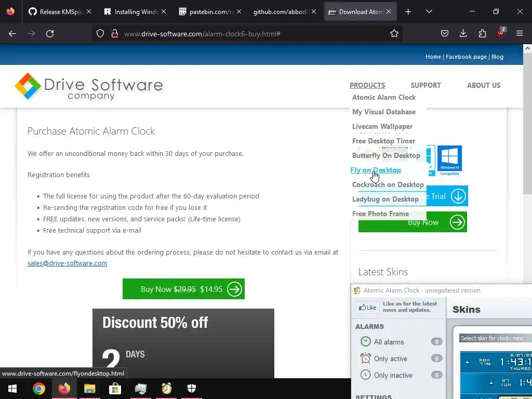Open the Pocket save icon
Image resolution: width=532 pixels, height=399 pixels.
point(445,34)
